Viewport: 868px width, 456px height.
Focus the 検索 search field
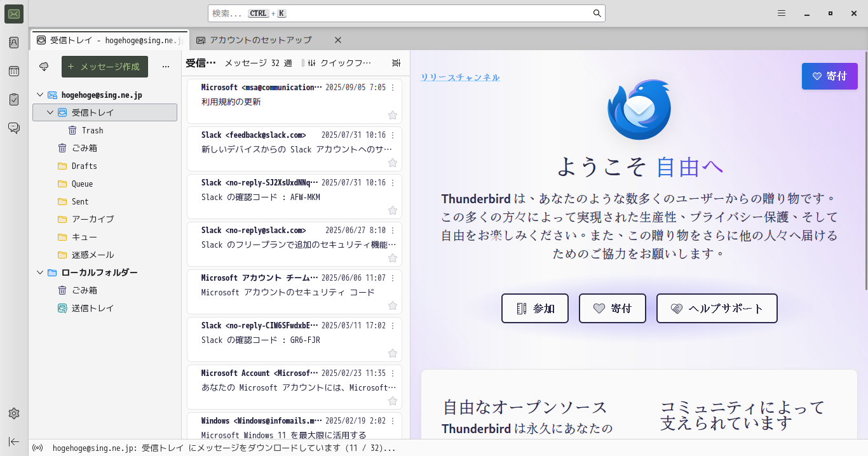click(x=407, y=13)
